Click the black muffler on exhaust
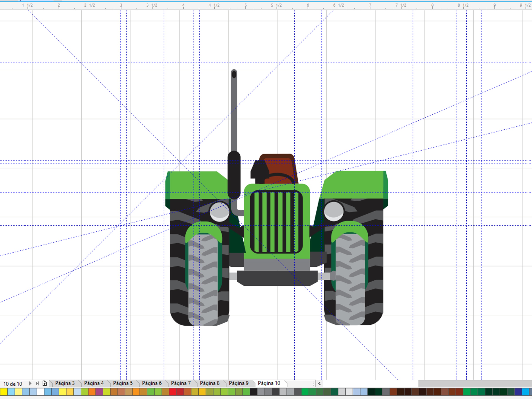 (x=234, y=175)
